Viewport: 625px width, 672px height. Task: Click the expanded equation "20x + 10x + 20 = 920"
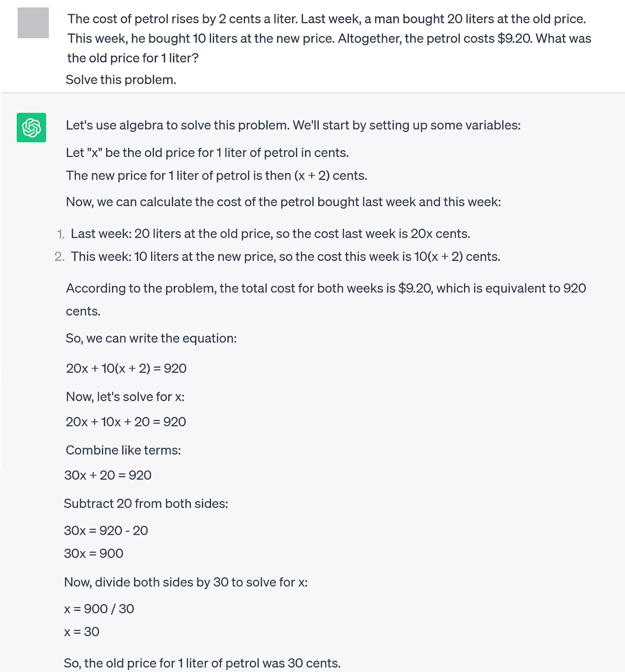coord(126,422)
